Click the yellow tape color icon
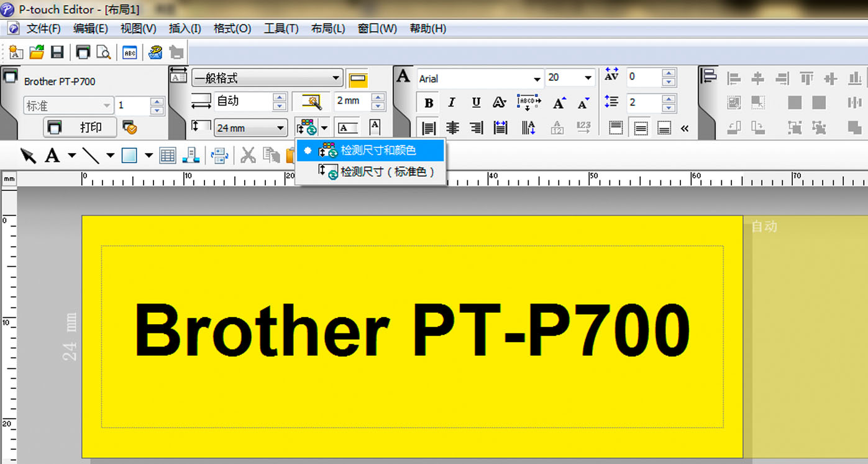 (x=358, y=80)
